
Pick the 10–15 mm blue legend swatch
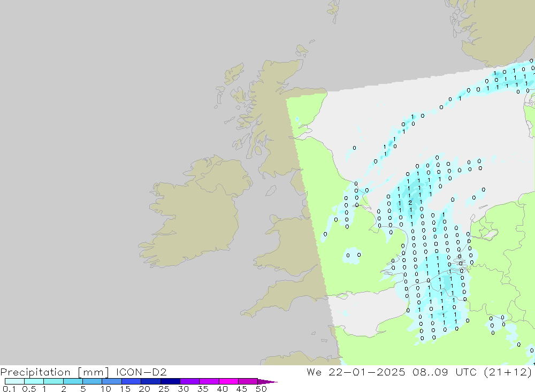click(112, 381)
